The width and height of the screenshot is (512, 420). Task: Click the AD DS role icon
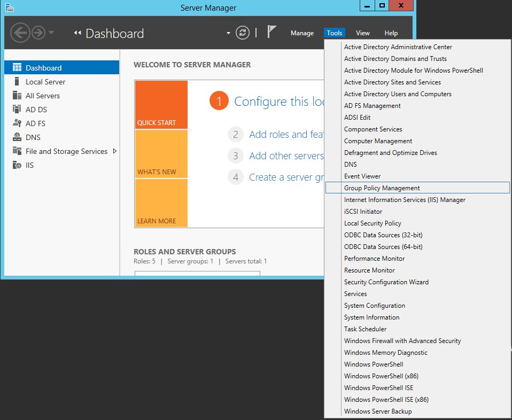click(x=17, y=110)
